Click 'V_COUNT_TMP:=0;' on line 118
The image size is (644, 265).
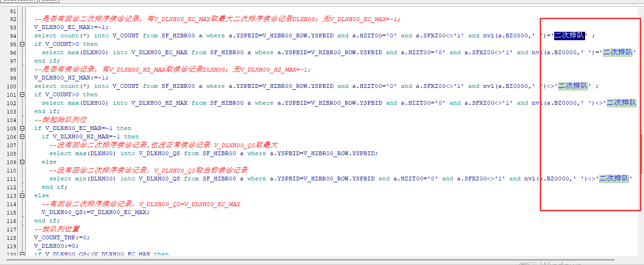[x=62, y=238]
